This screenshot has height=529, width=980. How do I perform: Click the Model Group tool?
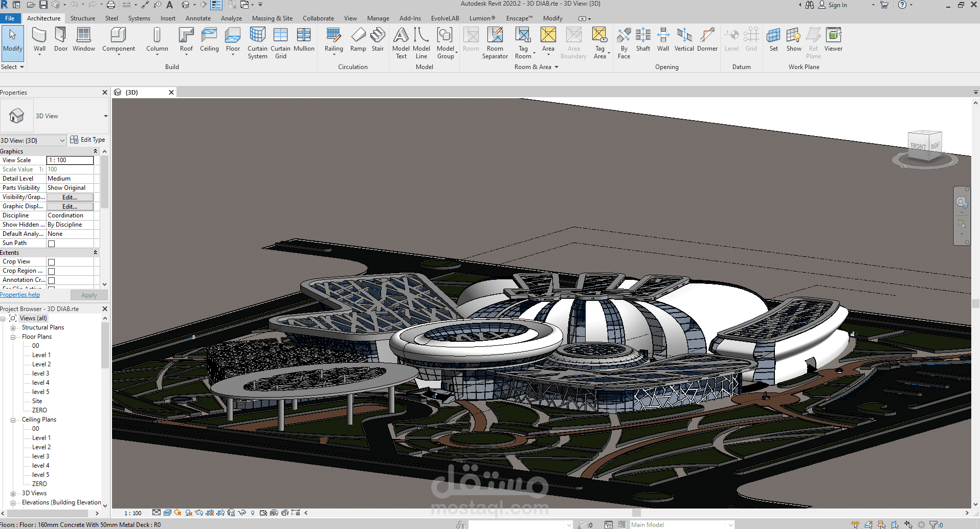pos(446,43)
